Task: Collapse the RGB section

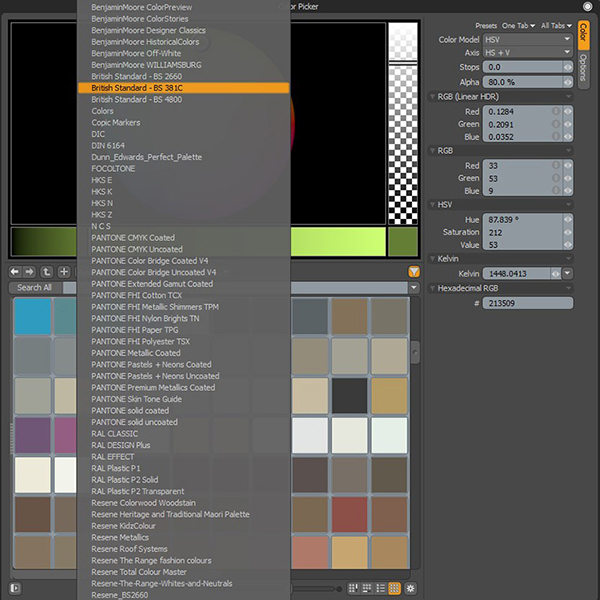Action: coord(432,150)
